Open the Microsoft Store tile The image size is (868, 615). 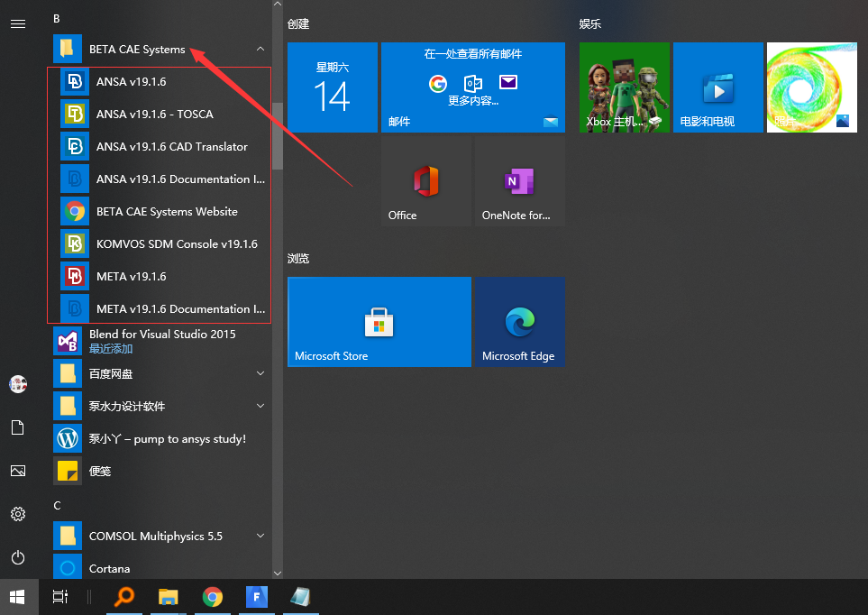pos(379,322)
